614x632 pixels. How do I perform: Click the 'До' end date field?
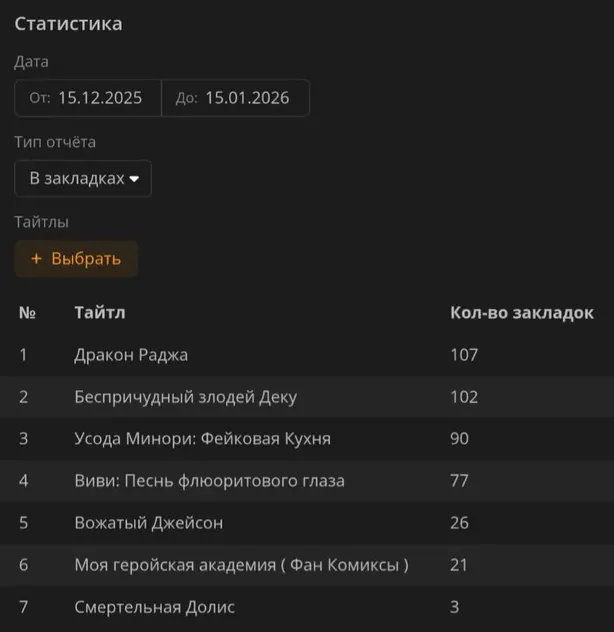235,98
